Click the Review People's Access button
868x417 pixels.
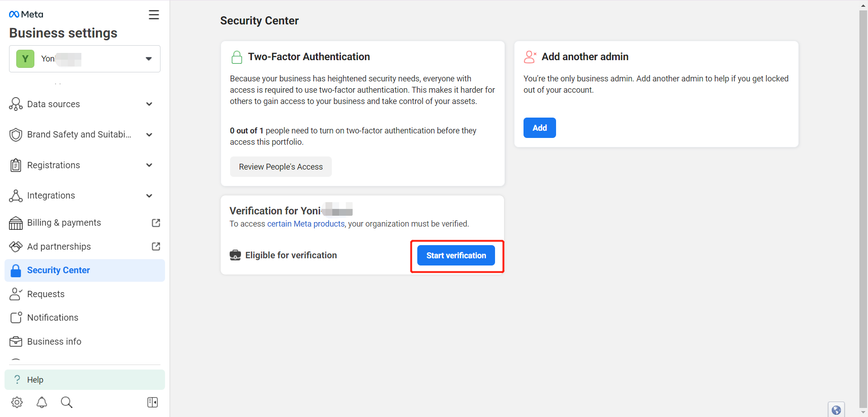(281, 167)
